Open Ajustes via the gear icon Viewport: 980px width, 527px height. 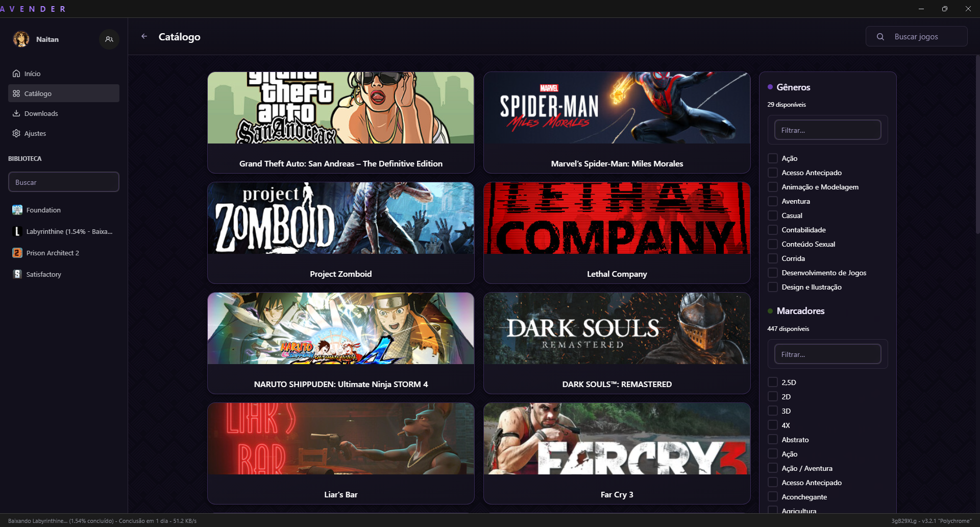point(16,133)
